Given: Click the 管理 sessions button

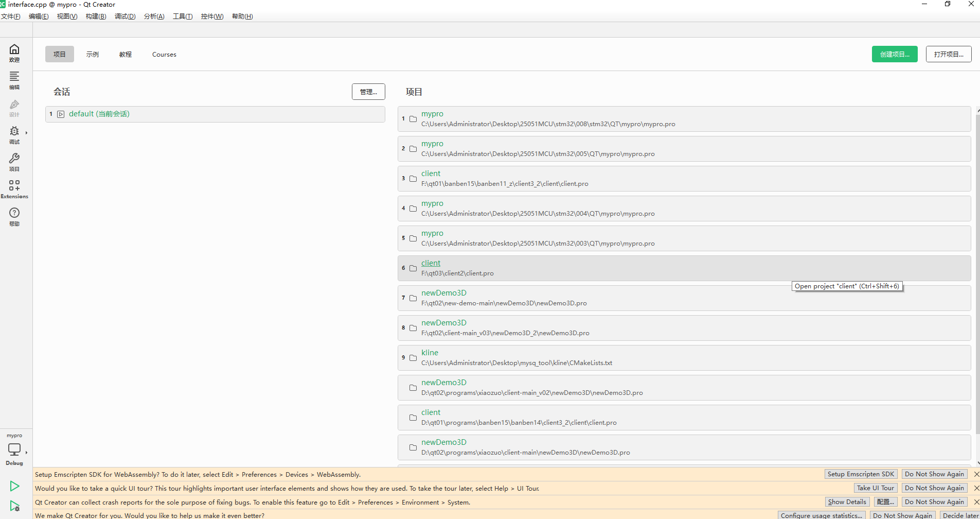Looking at the screenshot, I should [368, 92].
